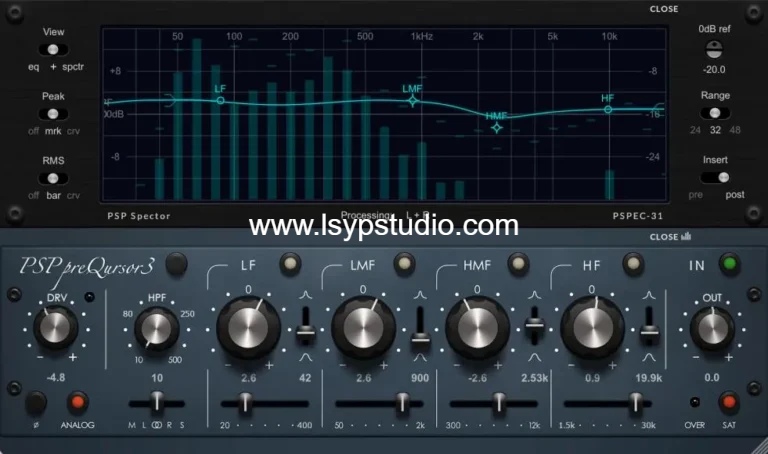The width and height of the screenshot is (768, 454).
Task: Click the HMF gain value -2.6
Action: (x=477, y=378)
